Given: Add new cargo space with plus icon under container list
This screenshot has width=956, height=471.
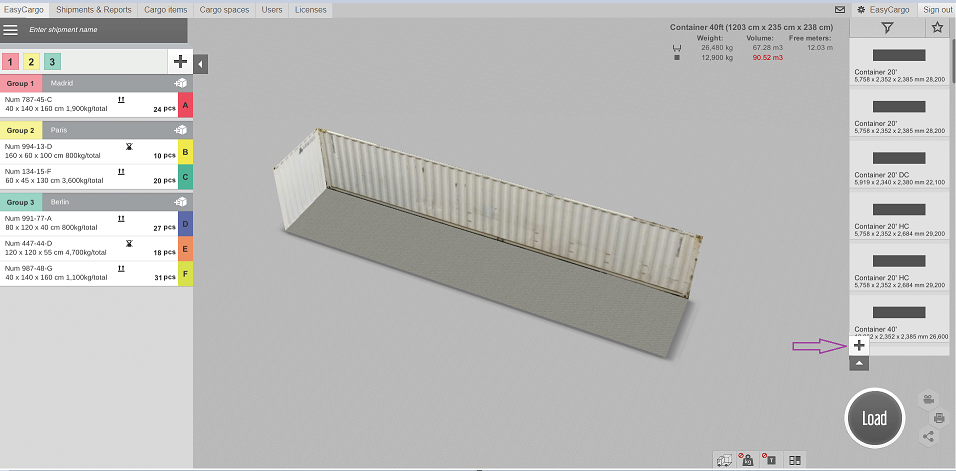Looking at the screenshot, I should point(859,345).
